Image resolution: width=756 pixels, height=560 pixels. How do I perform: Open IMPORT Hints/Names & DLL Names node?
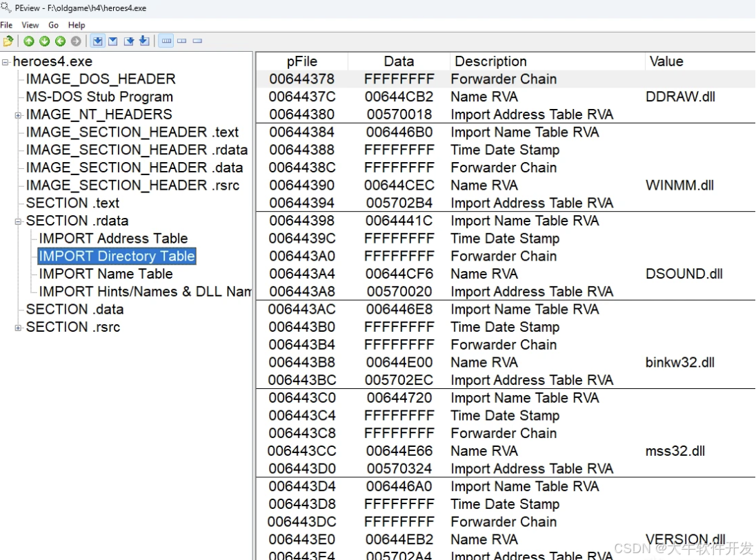(145, 292)
